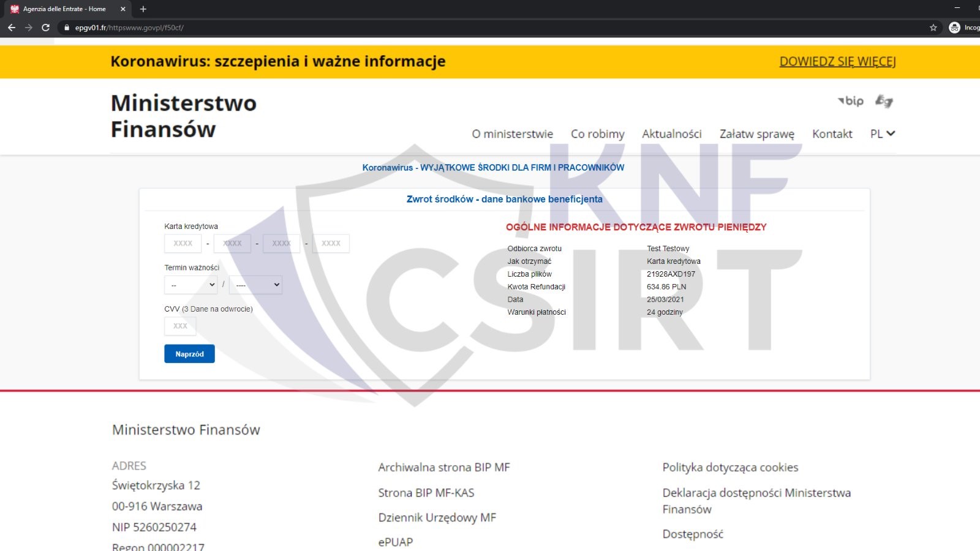Open a new browser tab
The width and height of the screenshot is (980, 551).
pos(143,9)
